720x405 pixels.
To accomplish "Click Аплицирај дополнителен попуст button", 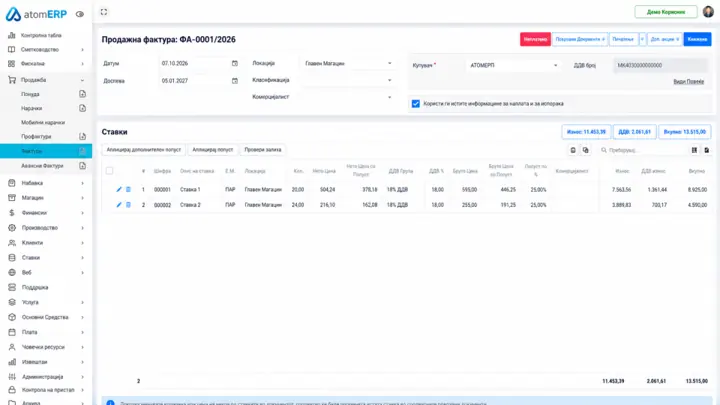I will point(144,150).
